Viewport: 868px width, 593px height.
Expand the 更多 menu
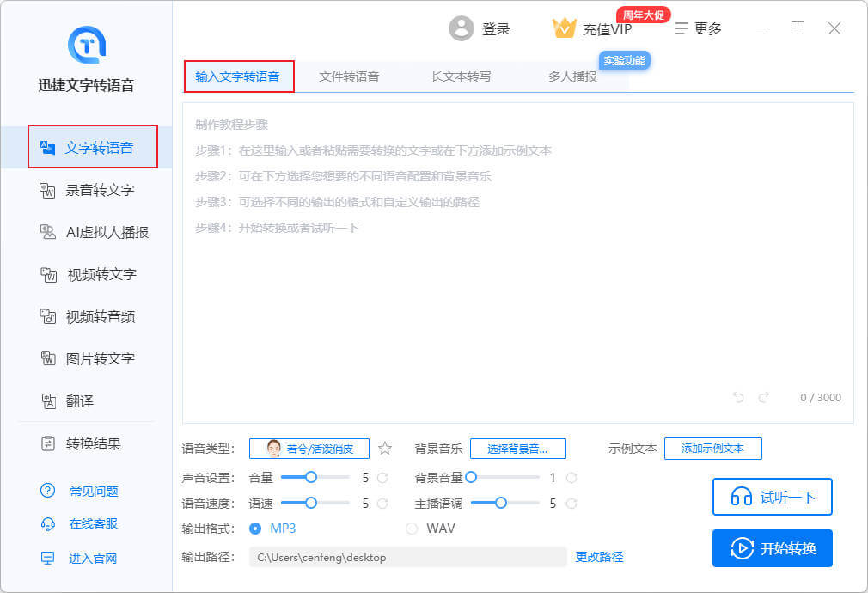698,28
